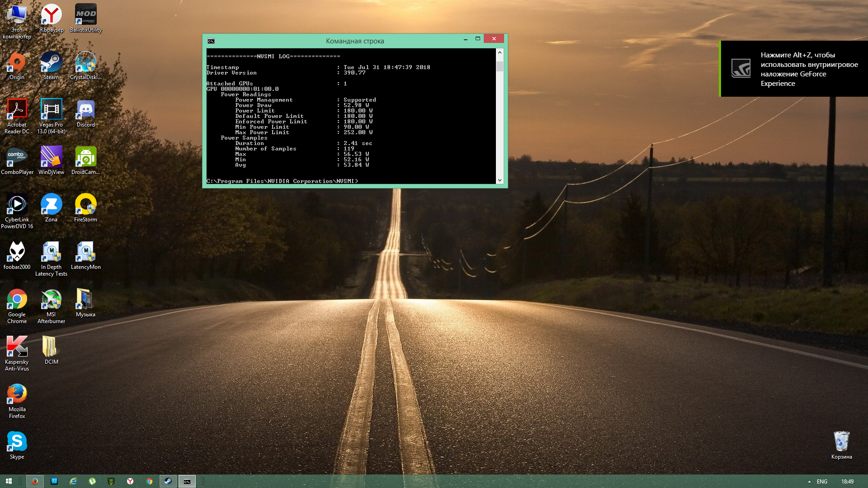Show hidden system tray icons arrow
This screenshot has height=488, width=868.
coord(809,482)
